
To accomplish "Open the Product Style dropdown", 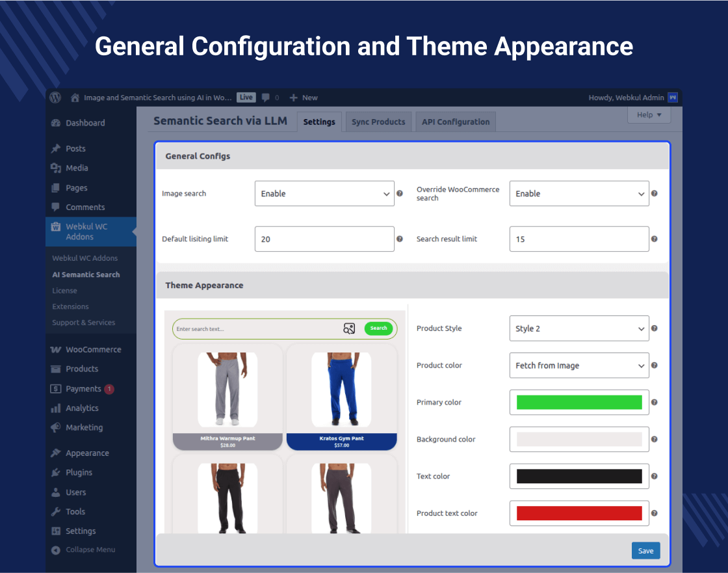I will point(579,328).
